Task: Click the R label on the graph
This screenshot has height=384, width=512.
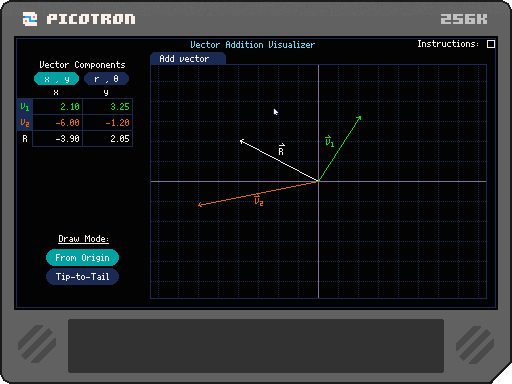Action: pos(281,150)
